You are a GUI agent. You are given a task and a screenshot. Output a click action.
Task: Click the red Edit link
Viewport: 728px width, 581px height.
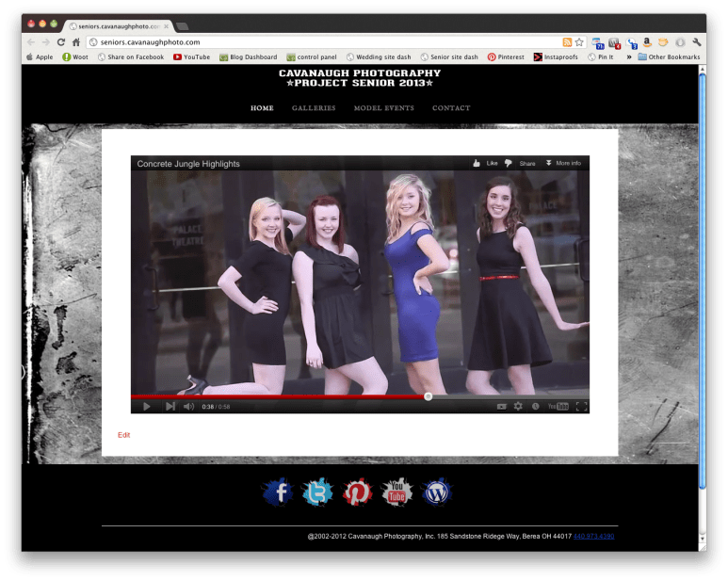[x=124, y=434]
